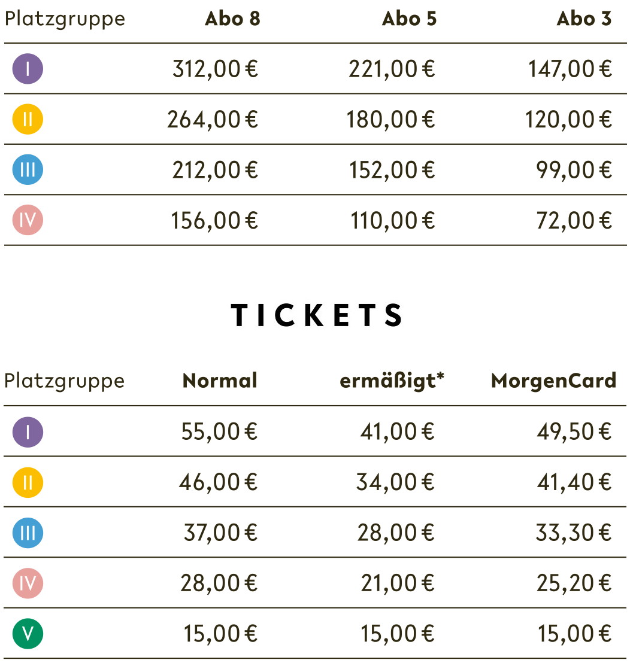The image size is (630, 672).
Task: Click the yellow category II icon under Tickets
Action: pos(28,482)
